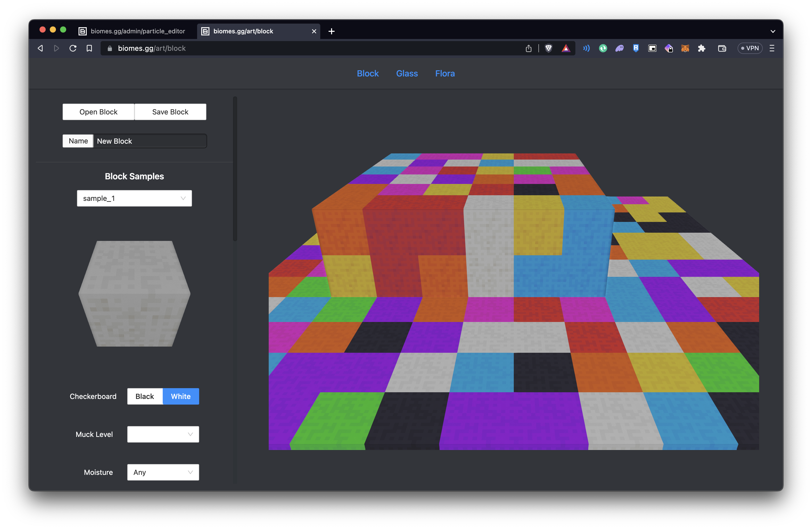Image resolution: width=812 pixels, height=529 pixels.
Task: Bookmark this page via bookmark icon
Action: pyautogui.click(x=89, y=48)
